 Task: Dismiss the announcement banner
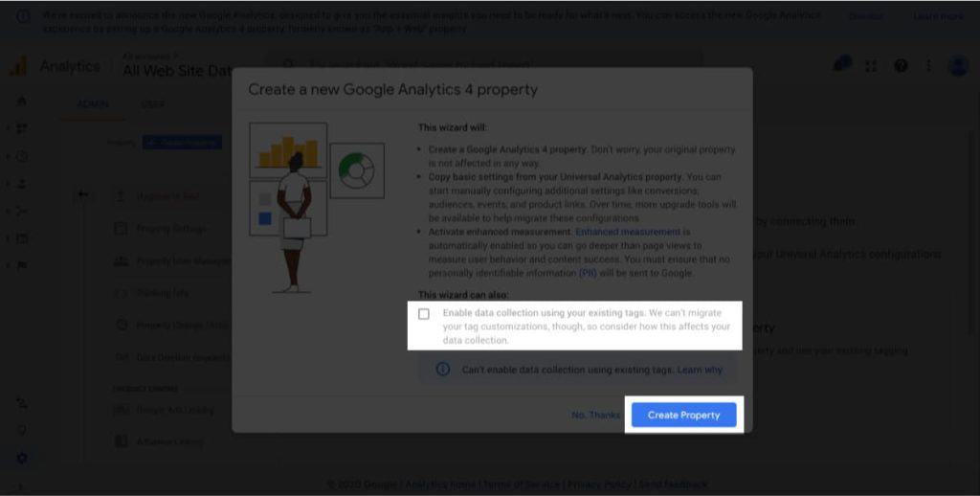pos(865,16)
